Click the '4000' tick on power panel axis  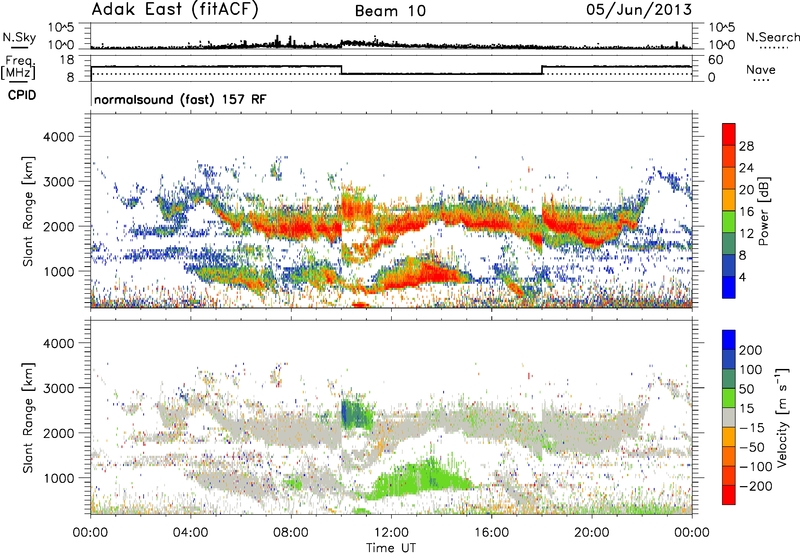point(59,137)
